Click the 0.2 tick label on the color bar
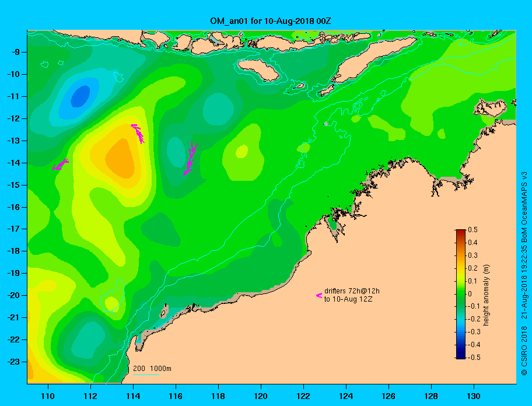Image resolution: width=532 pixels, height=406 pixels. 473,268
